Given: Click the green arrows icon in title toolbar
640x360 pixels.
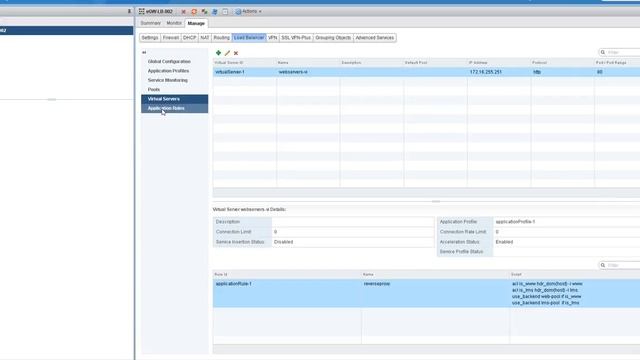Looking at the screenshot, I should tap(204, 12).
